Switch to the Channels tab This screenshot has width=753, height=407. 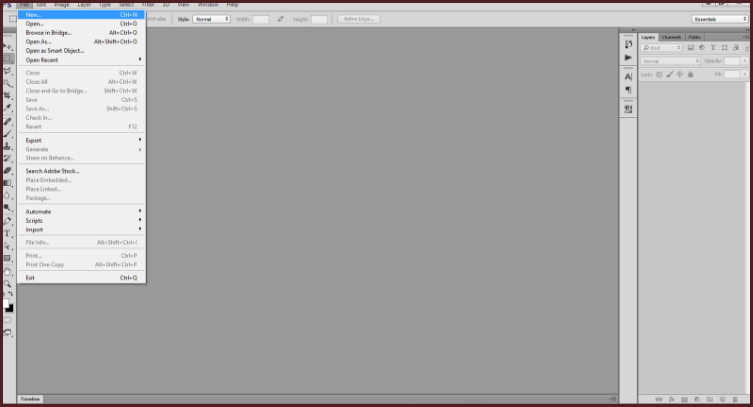[671, 37]
